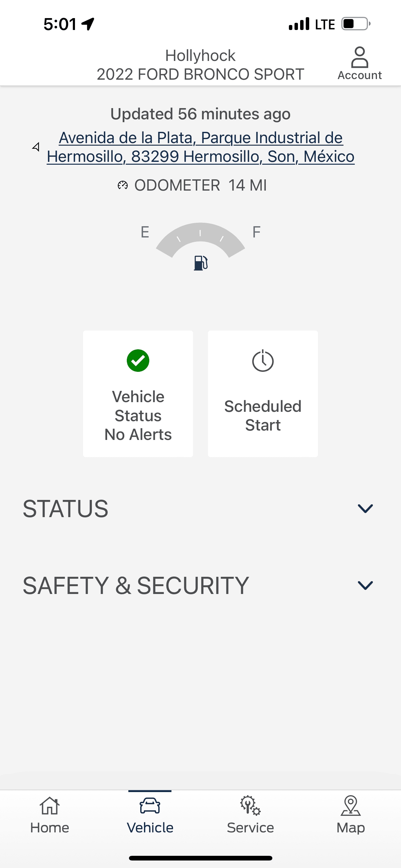
Task: Tap the STATUS section heading
Action: pos(66,508)
